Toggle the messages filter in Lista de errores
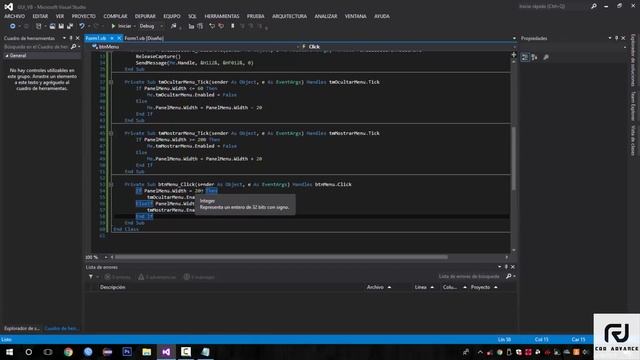This screenshot has width=640, height=360. coord(199,277)
